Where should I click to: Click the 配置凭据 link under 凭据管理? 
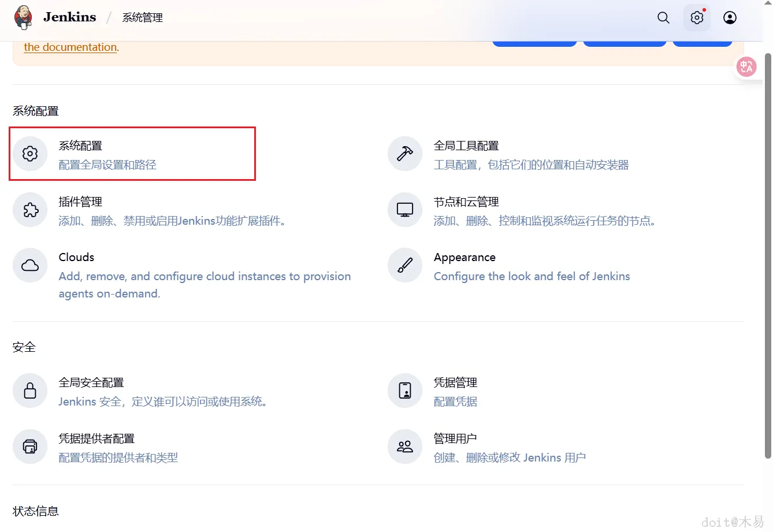(x=455, y=401)
